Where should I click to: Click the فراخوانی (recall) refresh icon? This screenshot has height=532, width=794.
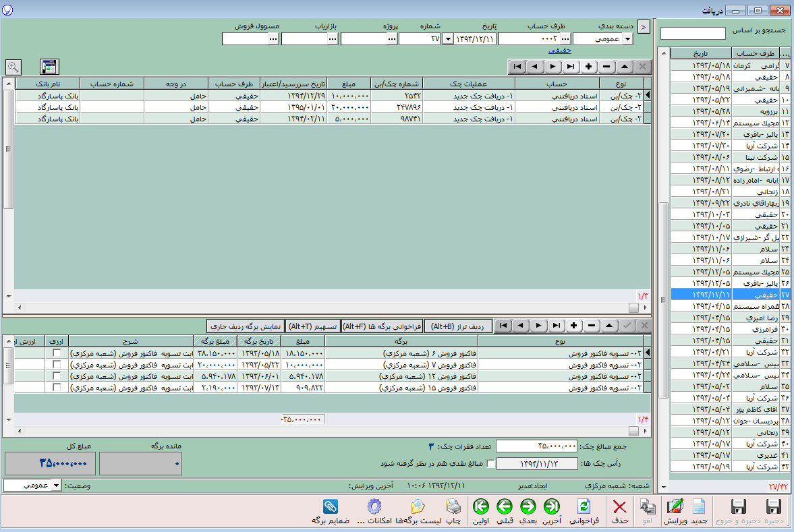click(x=584, y=508)
